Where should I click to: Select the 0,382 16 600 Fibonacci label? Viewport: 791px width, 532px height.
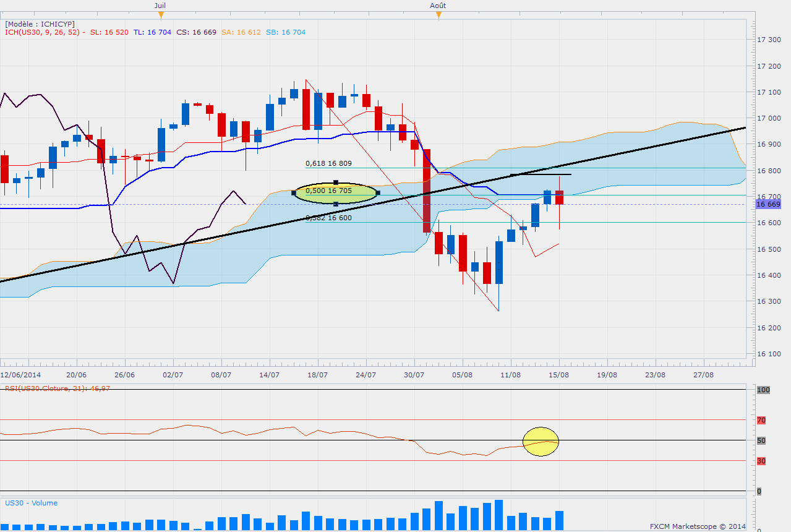pos(328,218)
